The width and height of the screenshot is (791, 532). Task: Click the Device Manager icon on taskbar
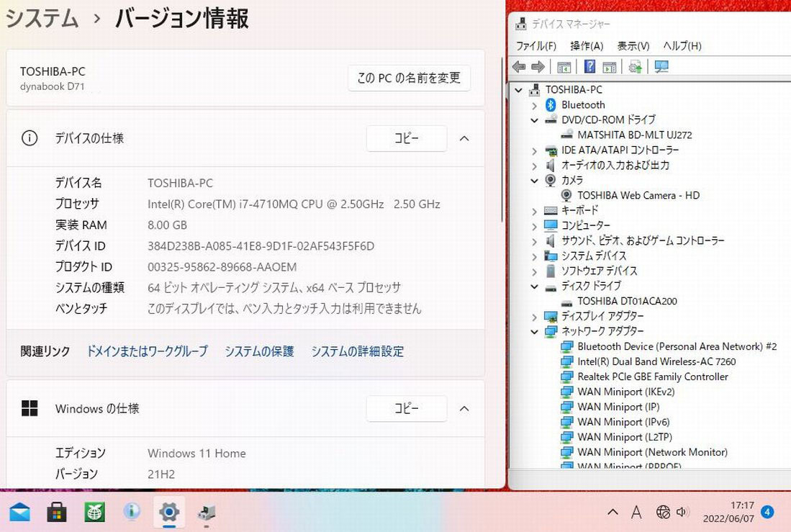click(x=207, y=513)
